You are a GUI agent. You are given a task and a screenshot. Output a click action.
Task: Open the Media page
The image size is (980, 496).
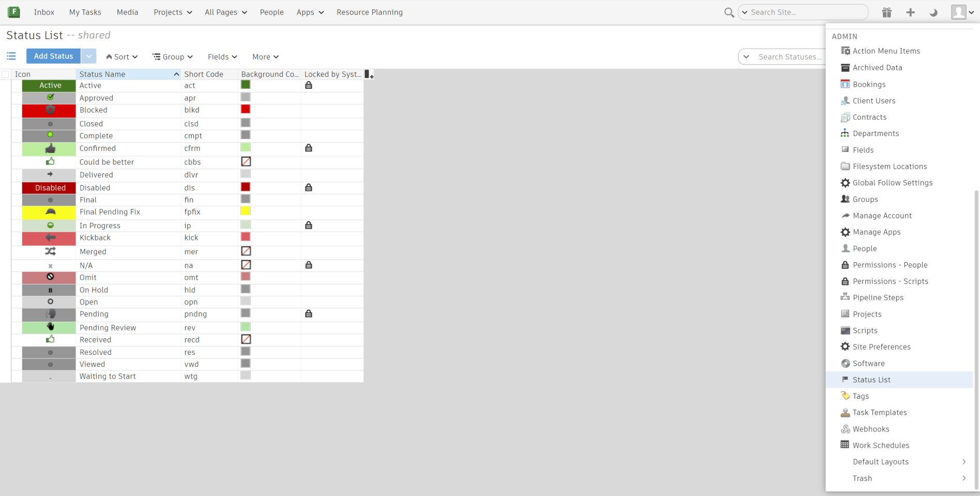coord(127,12)
